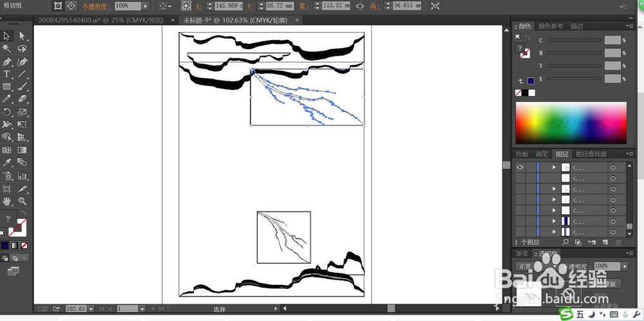Screen dimensions: 644x321
Task: Select the Pen tool
Action: (6, 62)
